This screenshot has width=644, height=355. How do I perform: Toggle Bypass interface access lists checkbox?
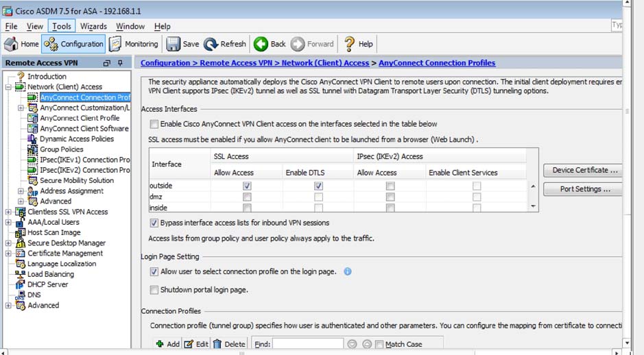(154, 223)
